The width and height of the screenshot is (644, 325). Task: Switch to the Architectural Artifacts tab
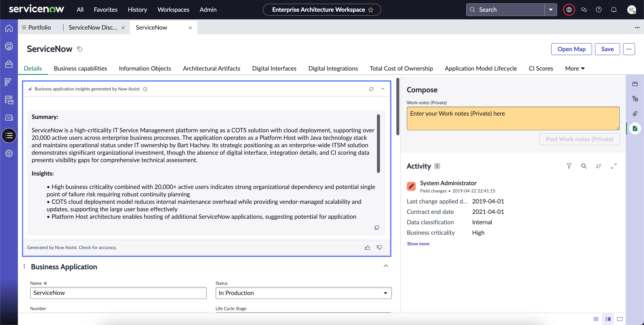(211, 68)
